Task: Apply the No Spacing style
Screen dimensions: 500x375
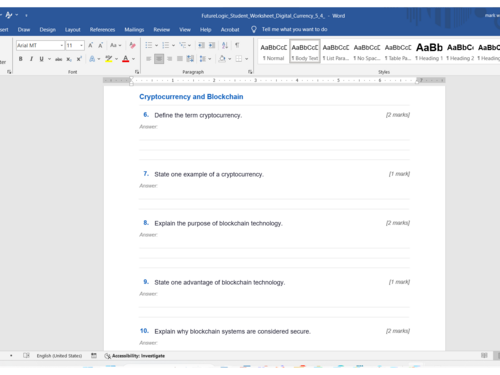Action: pos(367,52)
